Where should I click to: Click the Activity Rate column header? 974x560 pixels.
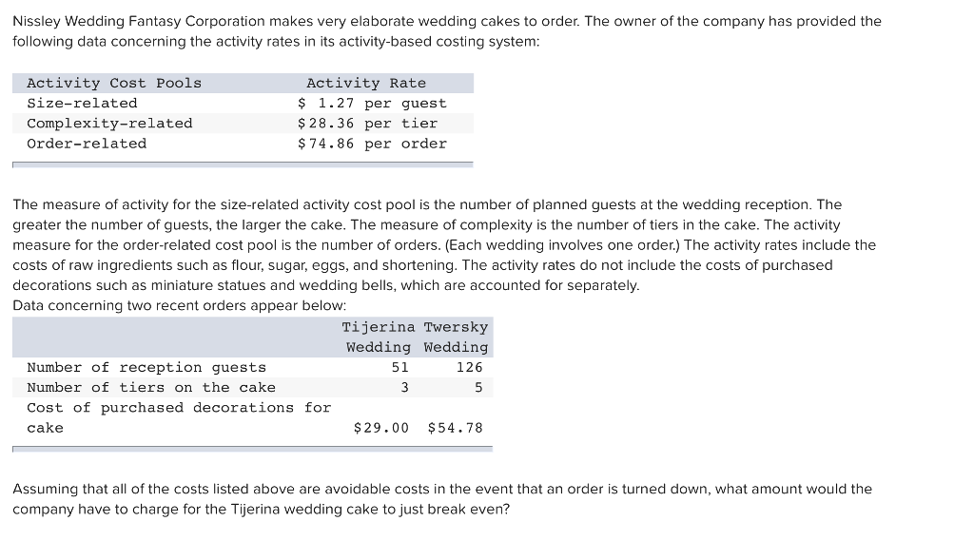(x=366, y=84)
